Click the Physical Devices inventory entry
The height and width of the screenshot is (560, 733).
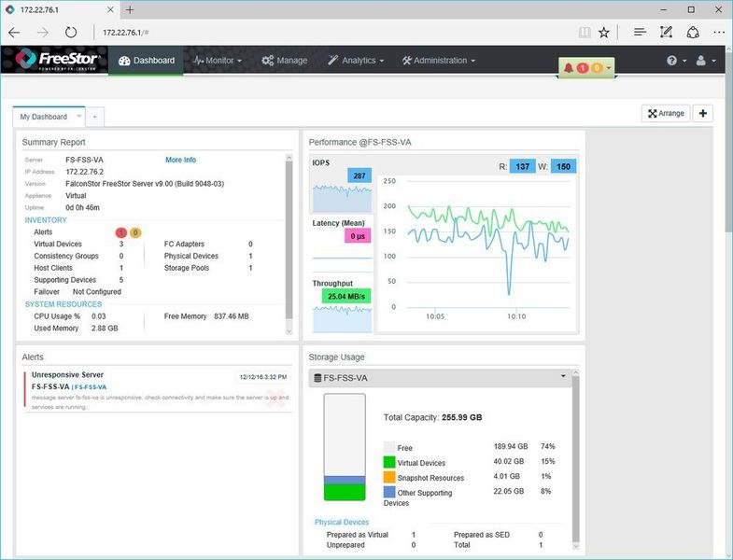(x=208, y=256)
